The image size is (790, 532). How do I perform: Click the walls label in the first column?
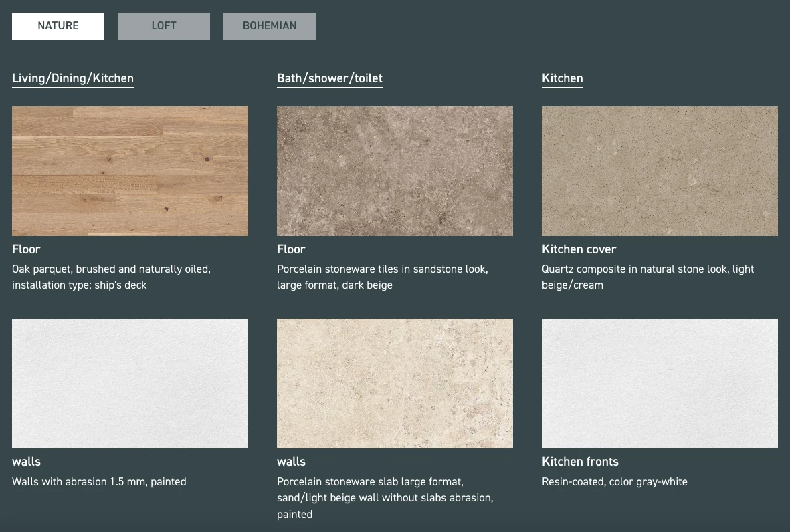click(x=26, y=462)
